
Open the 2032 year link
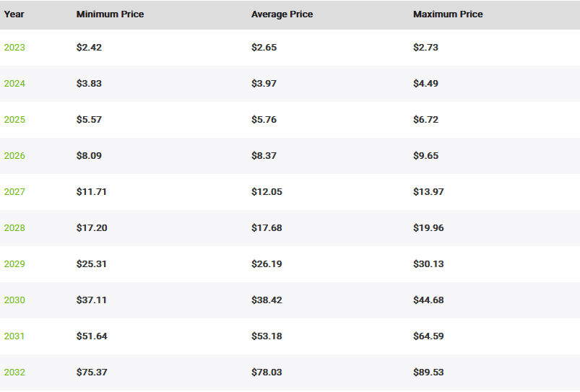pyautogui.click(x=14, y=373)
